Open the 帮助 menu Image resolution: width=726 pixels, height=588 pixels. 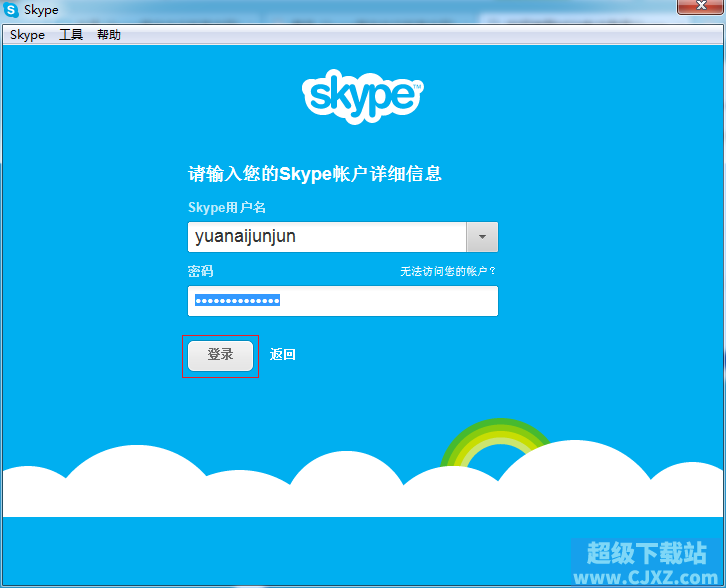click(109, 35)
